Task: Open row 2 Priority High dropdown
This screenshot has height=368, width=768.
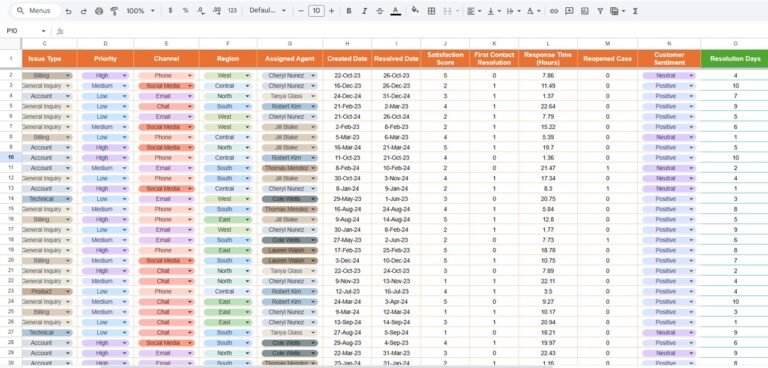Action: click(x=124, y=76)
